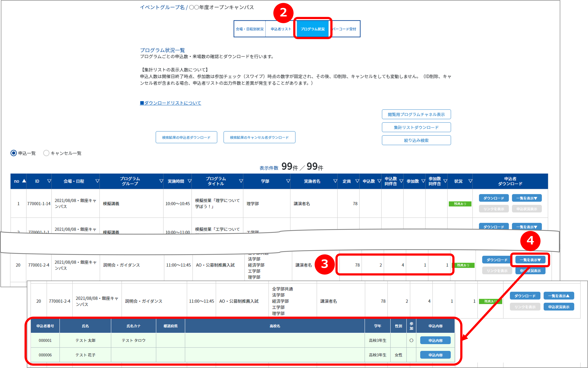Switch to the 申込者リスト tab
Viewport: 588px width, 368px height.
click(281, 29)
